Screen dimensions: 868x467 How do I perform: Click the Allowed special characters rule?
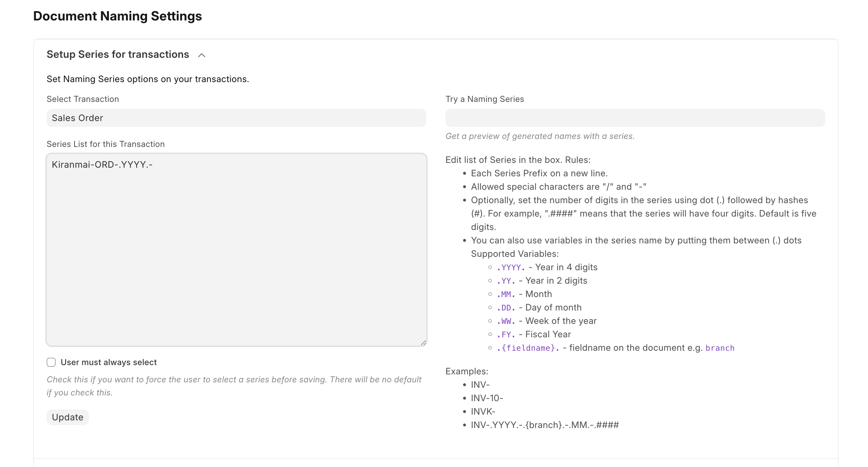tap(558, 187)
